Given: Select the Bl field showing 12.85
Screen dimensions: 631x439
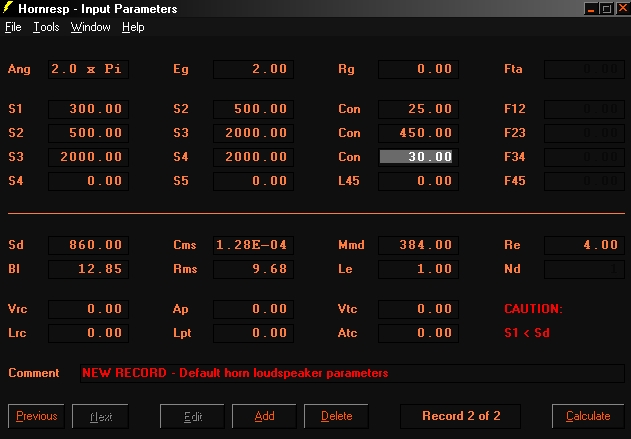Looking at the screenshot, I should pos(89,269).
